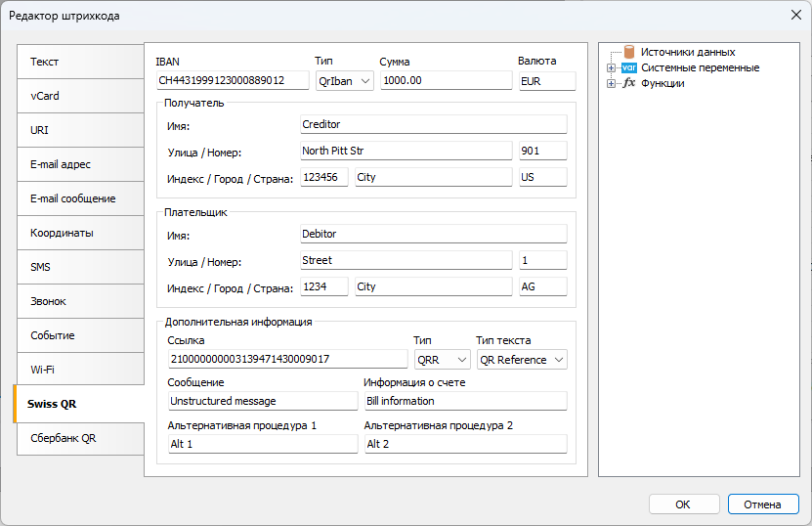Image resolution: width=812 pixels, height=526 pixels.
Task: Select the Функции tree item
Action: point(662,83)
